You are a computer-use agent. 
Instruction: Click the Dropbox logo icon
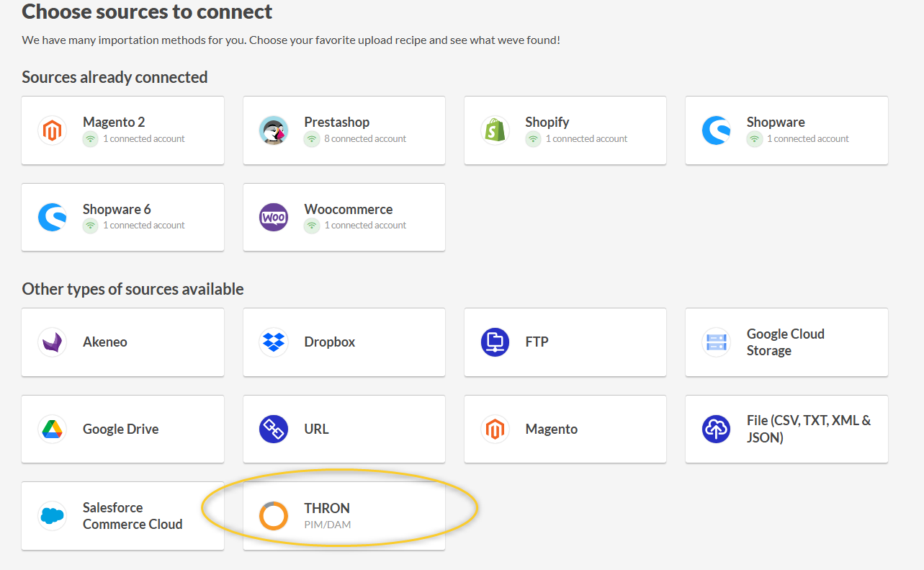274,342
